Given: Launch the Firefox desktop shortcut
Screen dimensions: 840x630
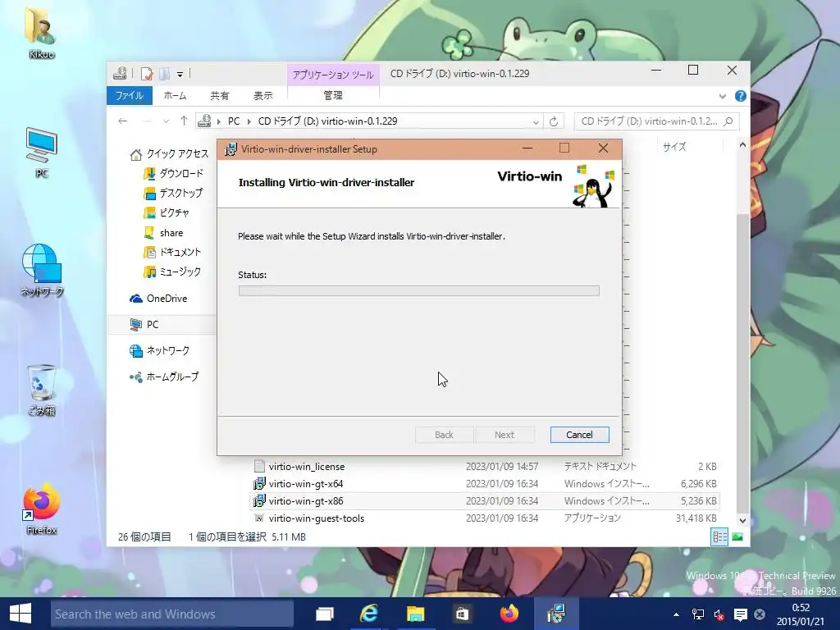Looking at the screenshot, I should click(x=41, y=509).
